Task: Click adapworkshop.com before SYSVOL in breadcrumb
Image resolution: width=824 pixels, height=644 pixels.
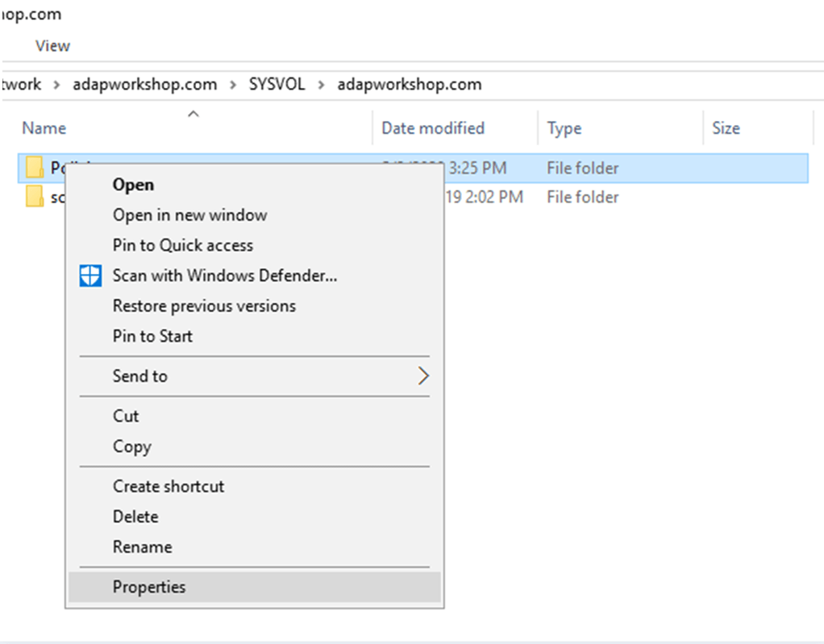Action: (x=144, y=84)
